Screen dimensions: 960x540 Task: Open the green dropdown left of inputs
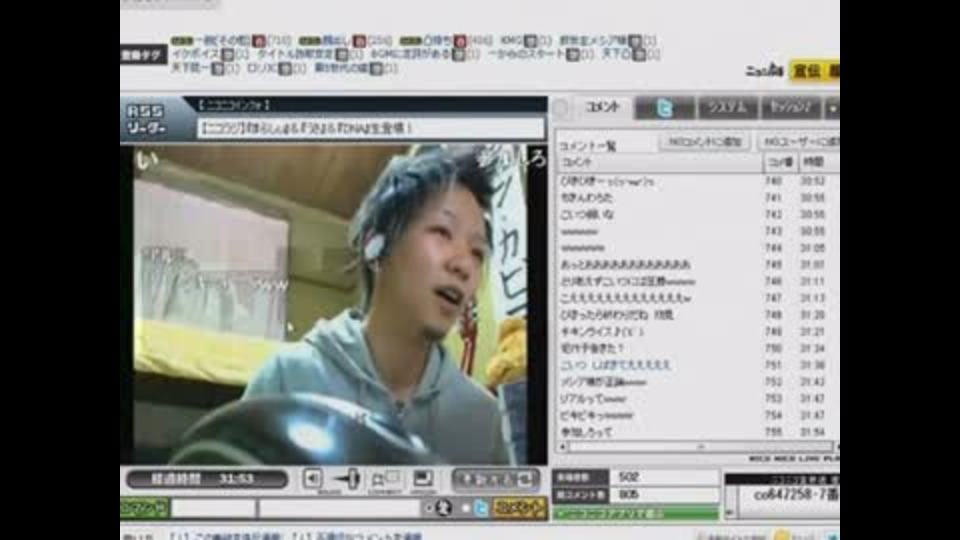(144, 508)
